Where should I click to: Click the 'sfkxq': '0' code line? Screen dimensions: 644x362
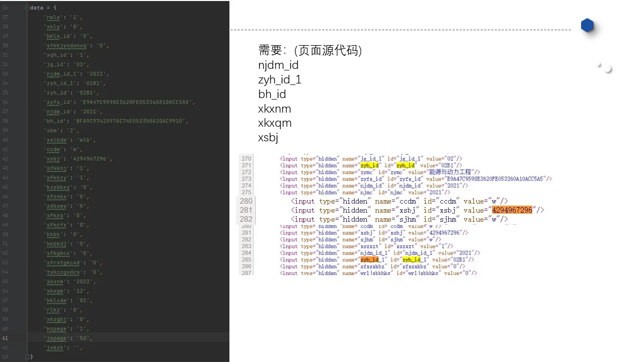point(65,216)
